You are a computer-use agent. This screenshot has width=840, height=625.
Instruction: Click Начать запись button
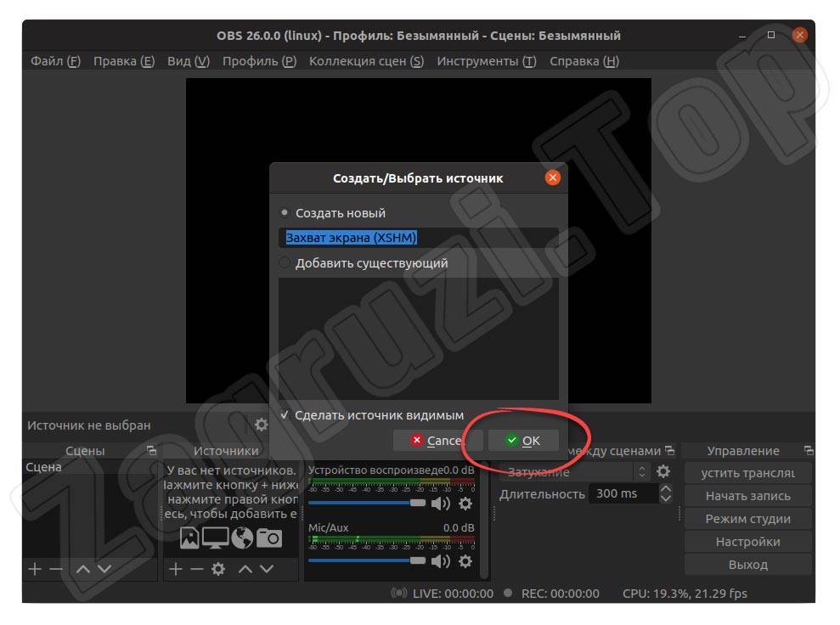748,496
